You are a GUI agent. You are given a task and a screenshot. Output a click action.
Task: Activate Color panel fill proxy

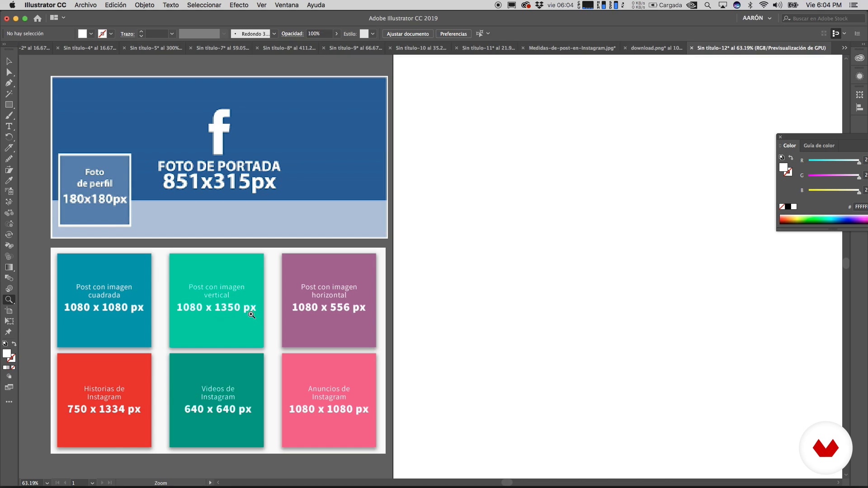tap(783, 167)
